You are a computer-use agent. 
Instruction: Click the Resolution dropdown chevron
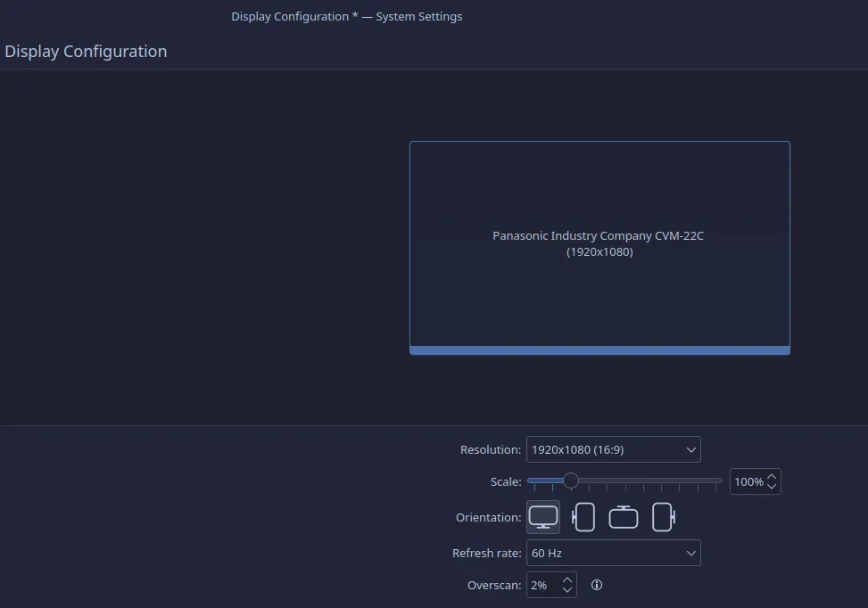[690, 449]
